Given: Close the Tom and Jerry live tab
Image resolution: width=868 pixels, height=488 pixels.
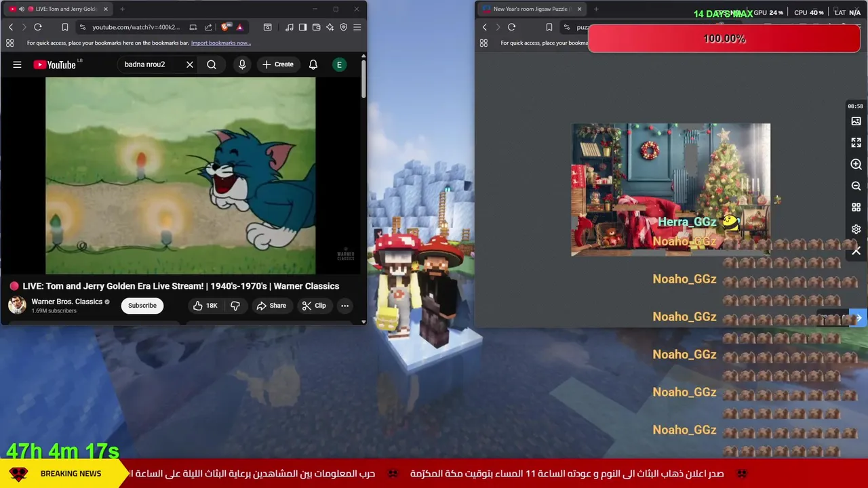Looking at the screenshot, I should point(105,9).
